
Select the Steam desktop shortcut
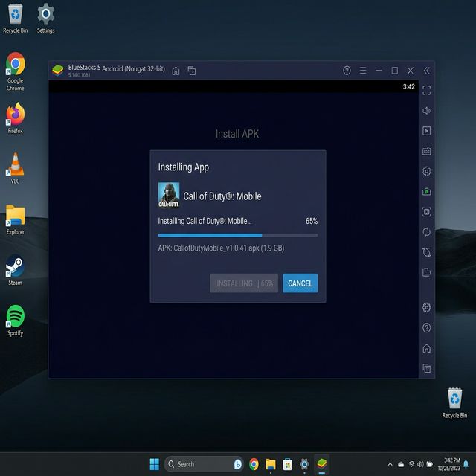pyautogui.click(x=15, y=270)
